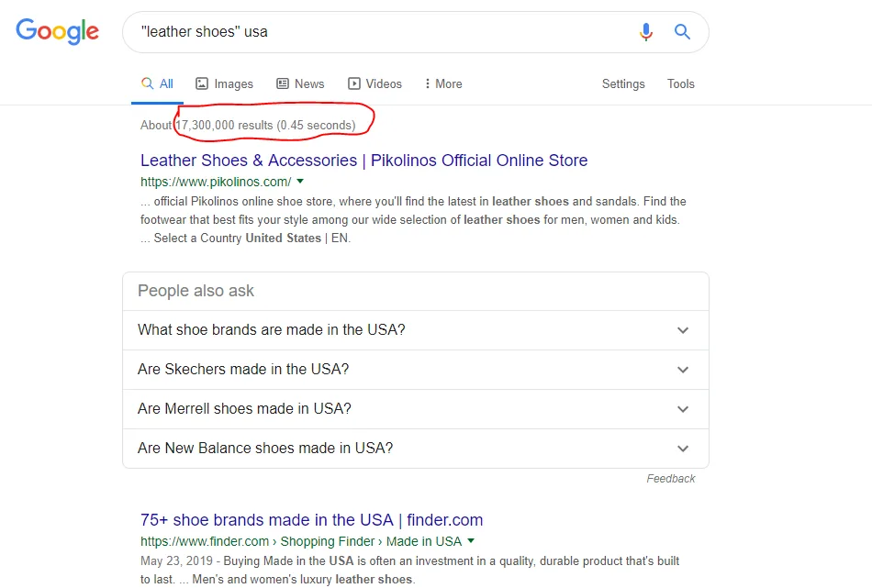Open the Settings menu
This screenshot has height=588, width=872.
click(x=622, y=83)
